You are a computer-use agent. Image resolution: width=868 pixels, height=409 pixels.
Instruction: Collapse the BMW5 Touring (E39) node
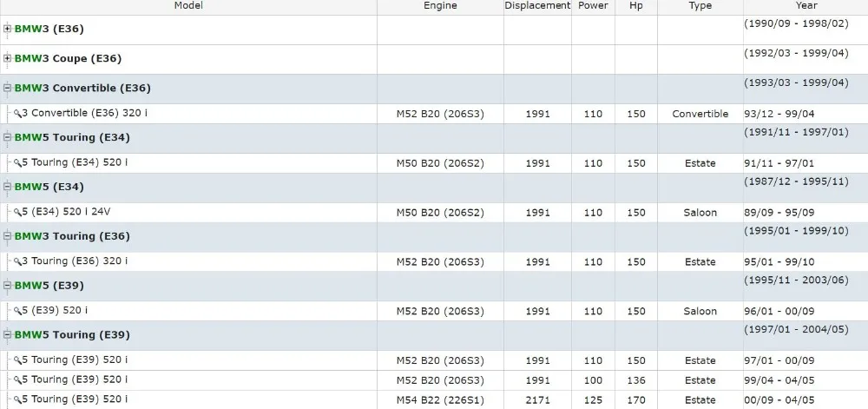(x=7, y=335)
